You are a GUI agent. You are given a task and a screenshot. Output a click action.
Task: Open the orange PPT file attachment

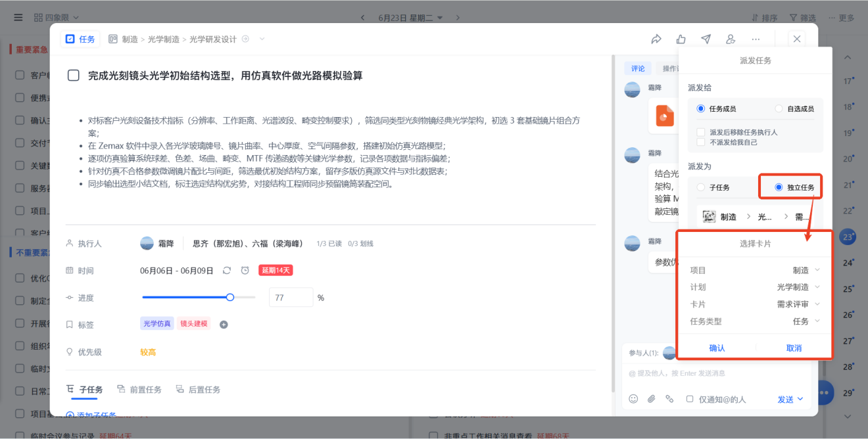point(665,116)
